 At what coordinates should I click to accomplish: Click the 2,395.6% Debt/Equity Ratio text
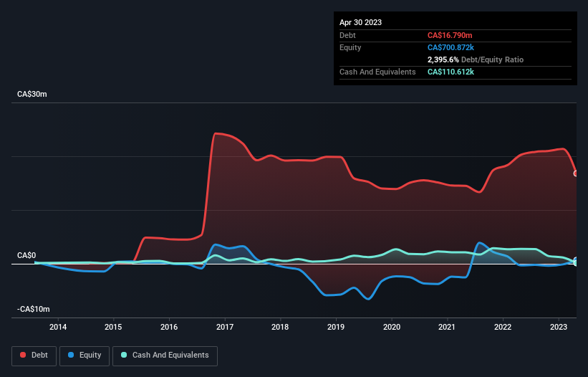click(x=476, y=59)
